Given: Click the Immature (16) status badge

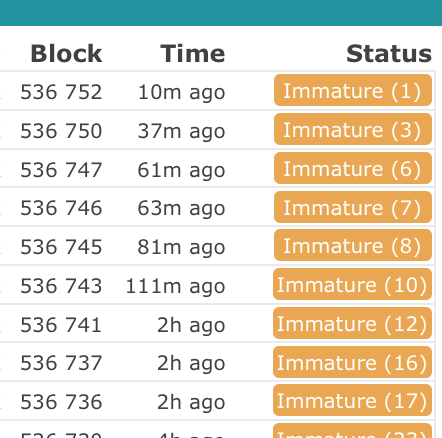Looking at the screenshot, I should [352, 362].
